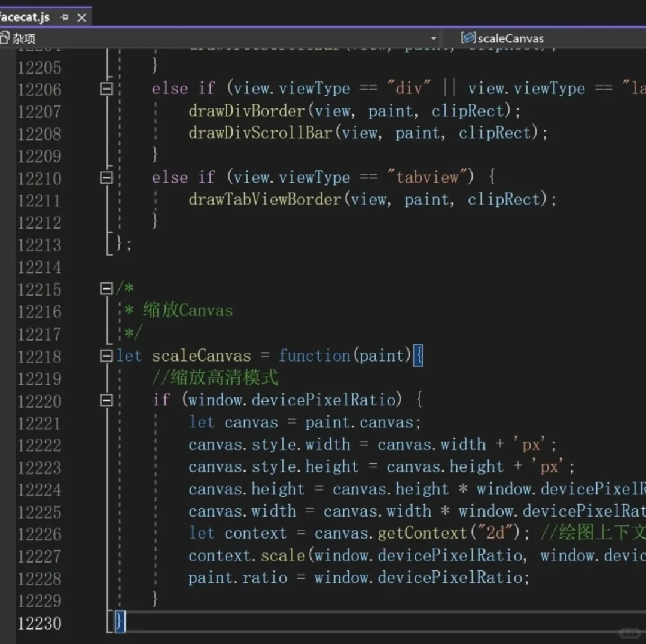Click the highlighted opening brace on line 12218

click(418, 356)
